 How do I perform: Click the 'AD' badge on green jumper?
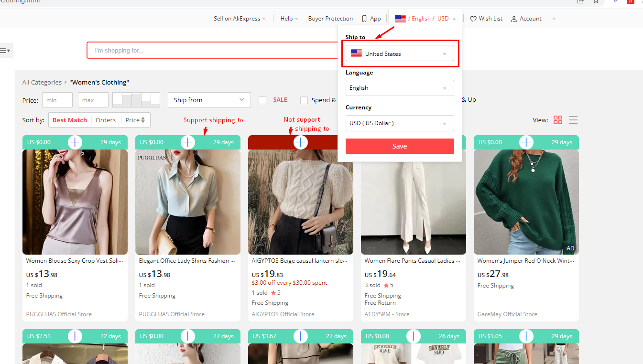coord(570,248)
